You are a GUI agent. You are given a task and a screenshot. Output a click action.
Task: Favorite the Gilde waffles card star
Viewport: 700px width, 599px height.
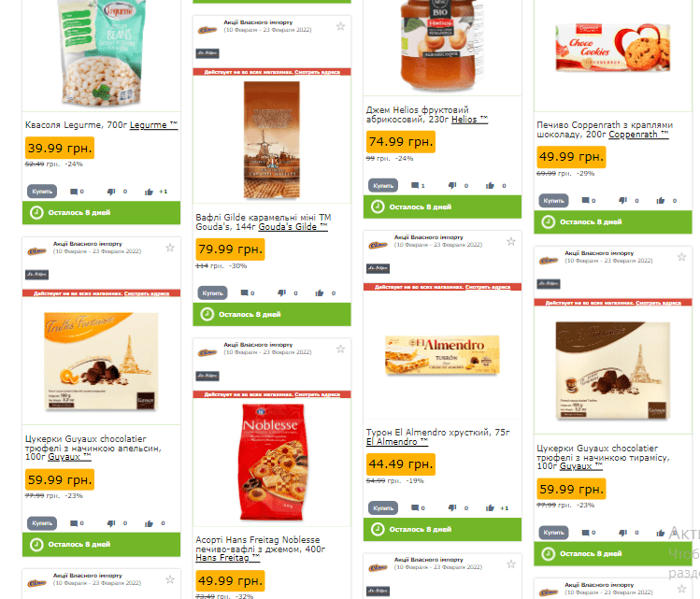(x=340, y=27)
